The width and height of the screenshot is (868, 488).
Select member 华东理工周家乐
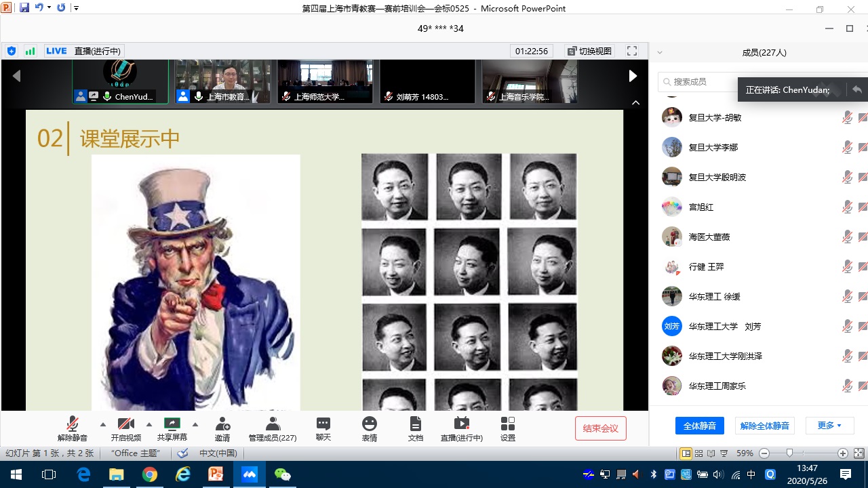[758, 386]
